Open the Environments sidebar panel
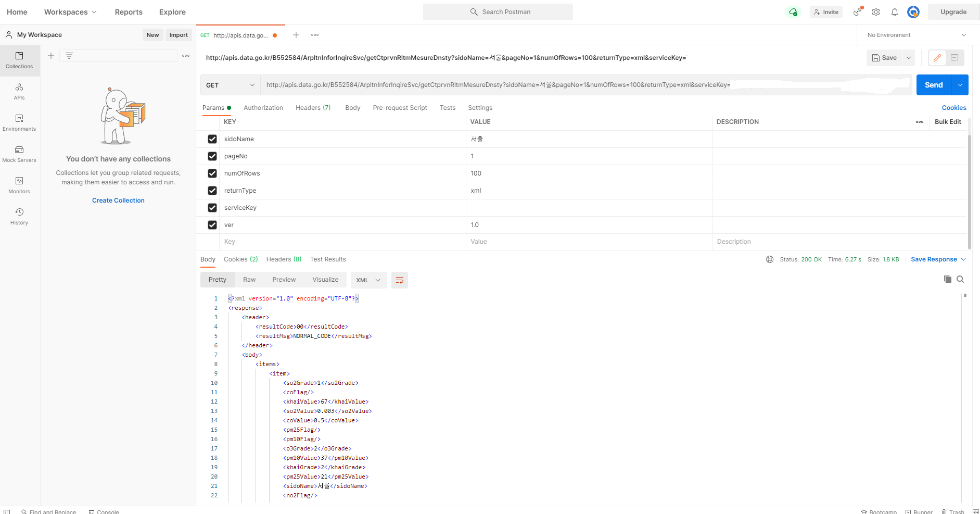The height and width of the screenshot is (514, 980). click(x=19, y=123)
